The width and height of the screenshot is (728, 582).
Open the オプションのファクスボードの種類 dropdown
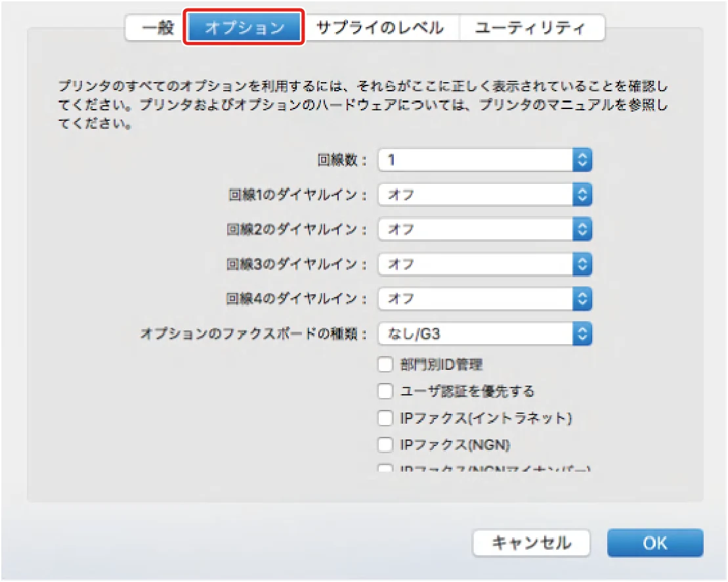[x=484, y=334]
